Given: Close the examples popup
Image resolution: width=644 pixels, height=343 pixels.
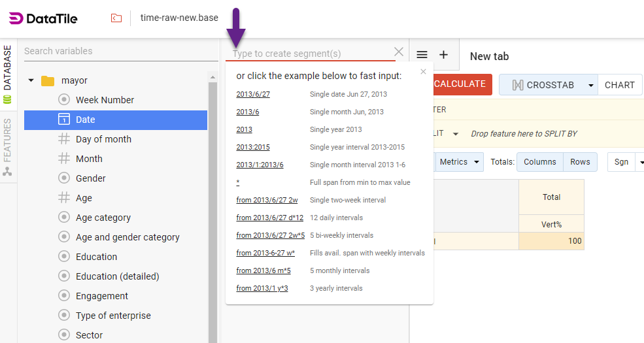Looking at the screenshot, I should [423, 72].
